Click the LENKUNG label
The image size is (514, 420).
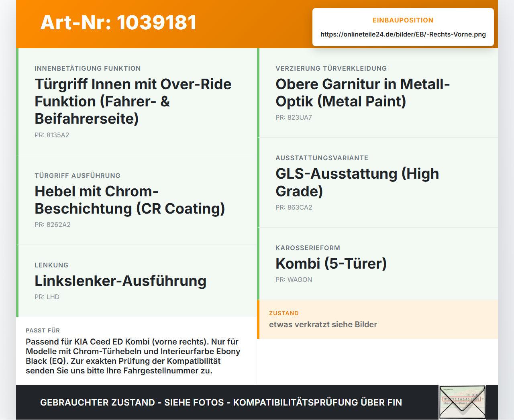51,265
